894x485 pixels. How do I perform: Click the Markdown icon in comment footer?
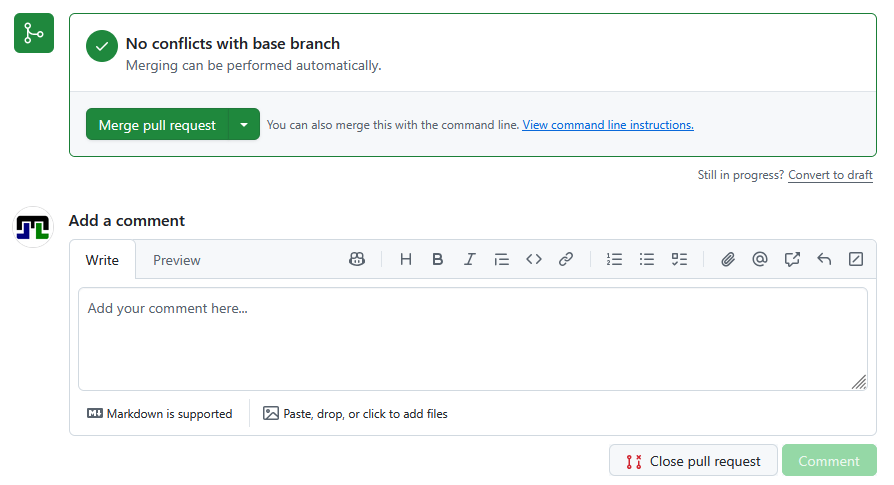[x=95, y=413]
